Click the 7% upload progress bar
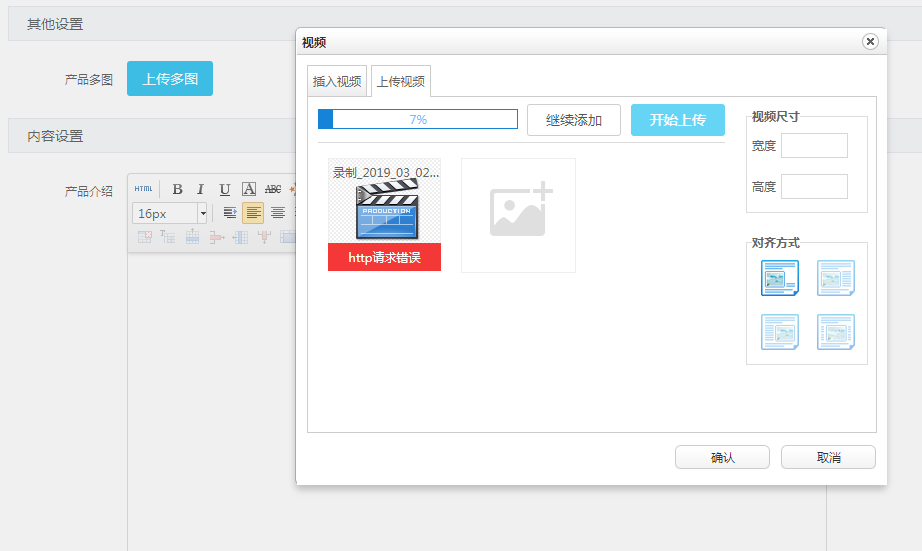The image size is (922, 551). [417, 119]
